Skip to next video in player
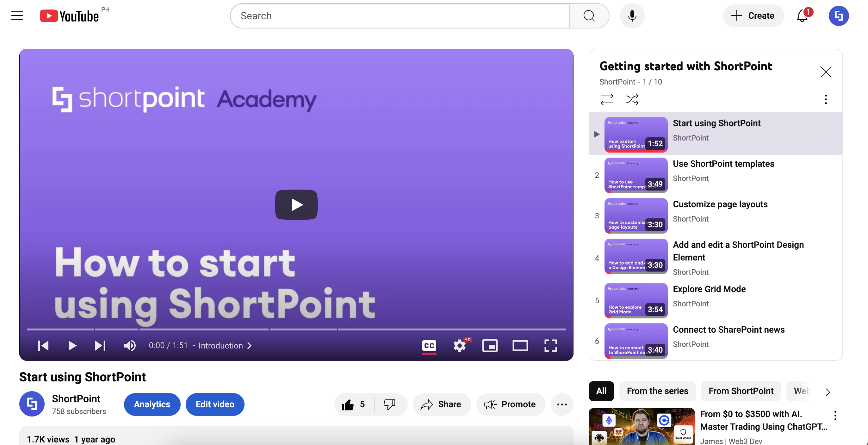Screen dimensions: 868x445 (x=100, y=346)
